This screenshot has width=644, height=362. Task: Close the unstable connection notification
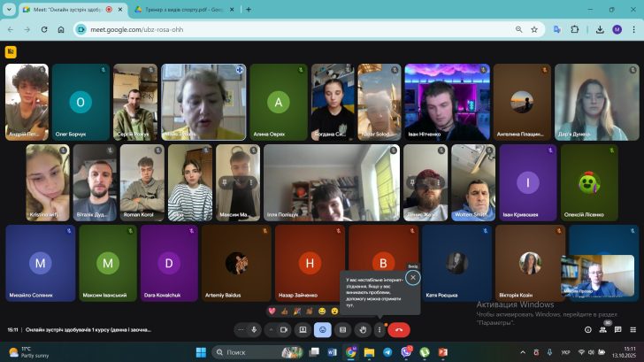(x=412, y=277)
